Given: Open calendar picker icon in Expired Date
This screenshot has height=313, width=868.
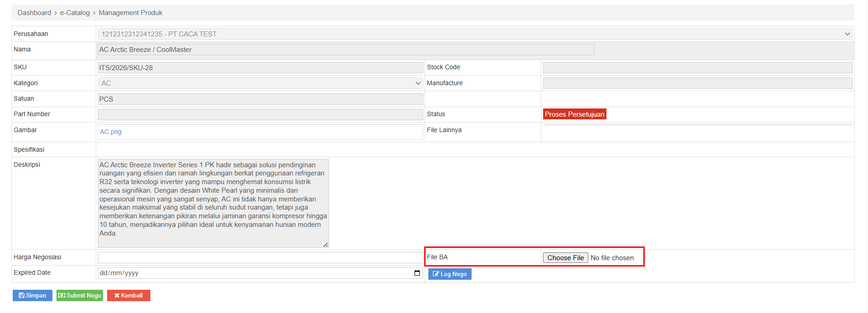Looking at the screenshot, I should pos(416,273).
